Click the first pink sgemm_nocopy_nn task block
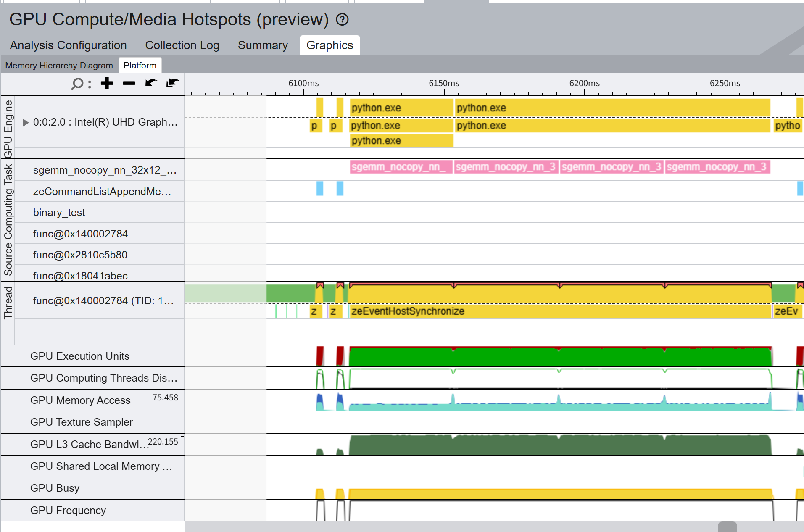The width and height of the screenshot is (804, 532). (x=401, y=167)
